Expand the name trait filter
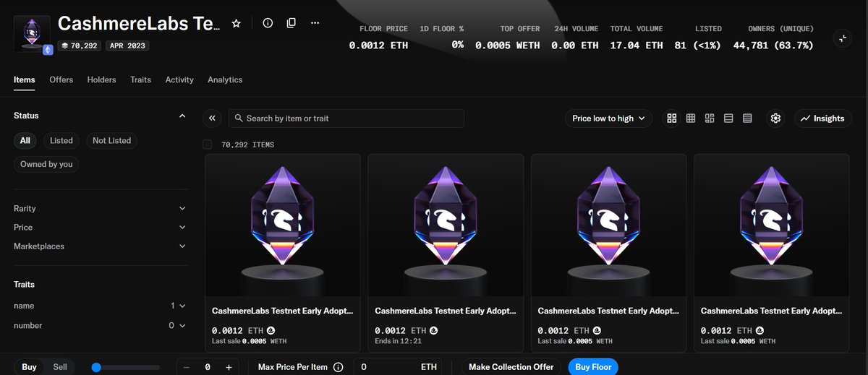 point(101,306)
